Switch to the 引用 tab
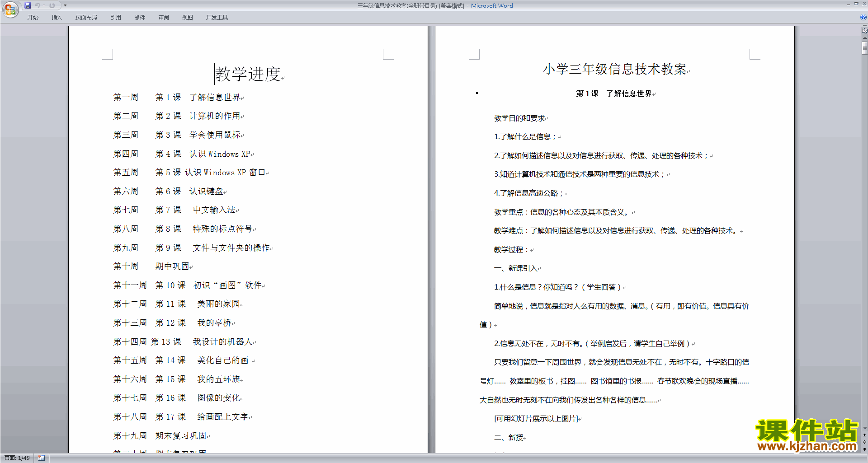Image resolution: width=868 pixels, height=463 pixels. tap(116, 18)
